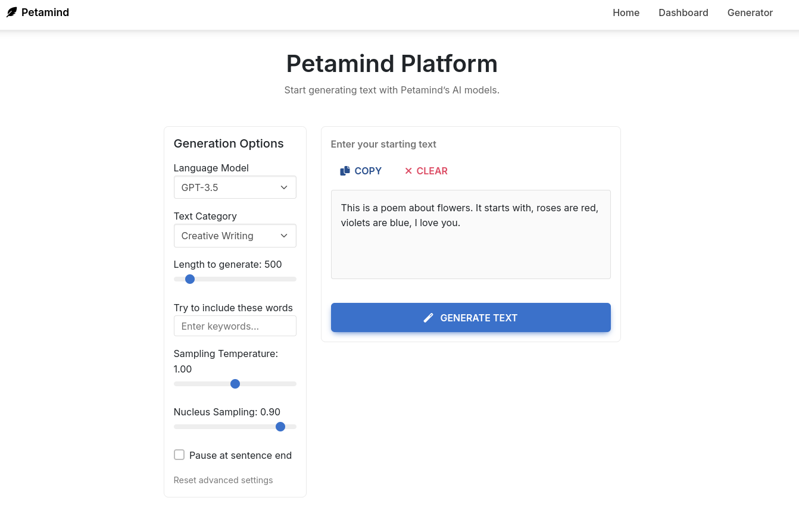The width and height of the screenshot is (799, 532).
Task: Click the Length to generate slider handle
Action: point(190,279)
